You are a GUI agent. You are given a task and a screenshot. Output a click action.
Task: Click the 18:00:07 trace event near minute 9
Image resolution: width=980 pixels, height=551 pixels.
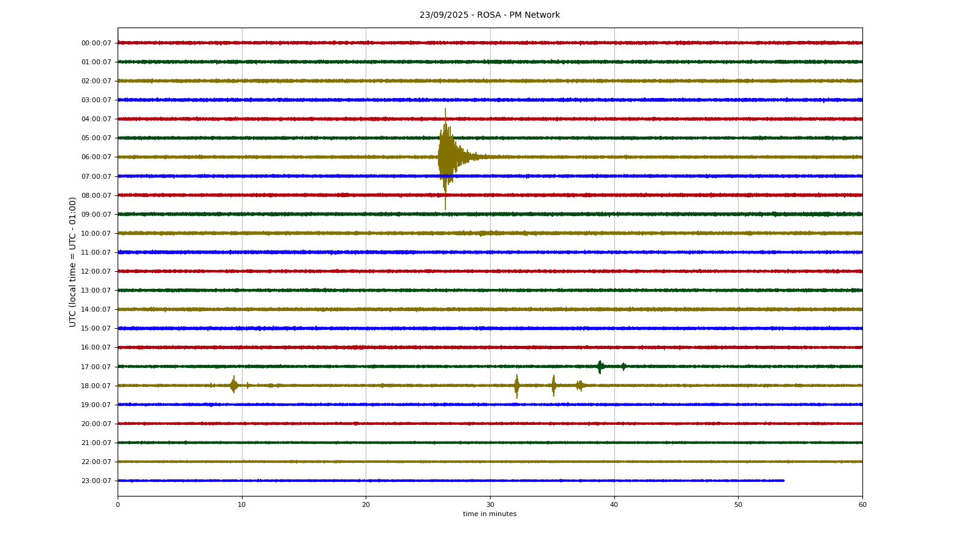click(x=233, y=385)
